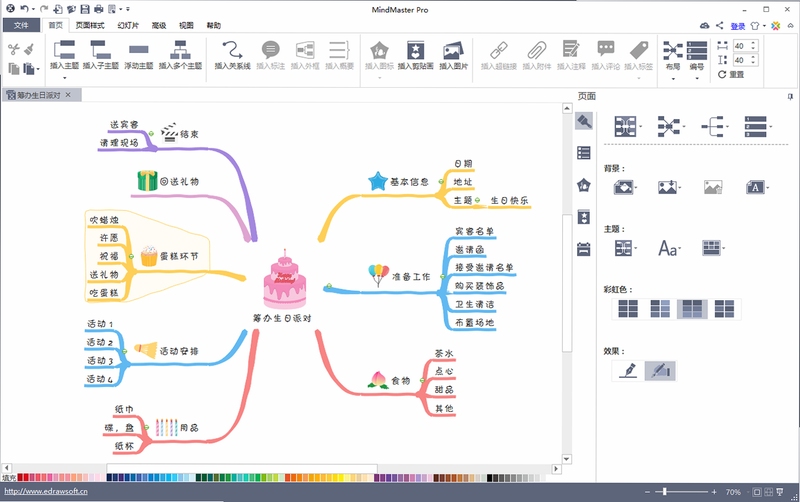Click the 插入图片 insert picture icon

453,50
